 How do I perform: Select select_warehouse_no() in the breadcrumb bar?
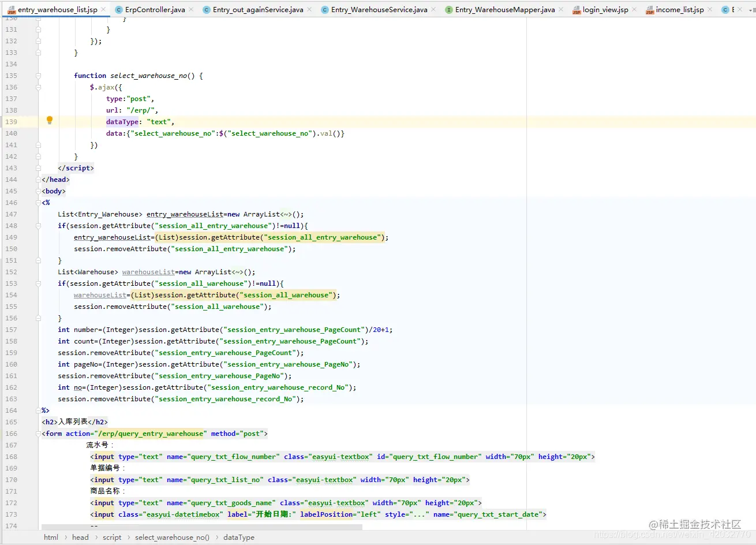pyautogui.click(x=172, y=537)
